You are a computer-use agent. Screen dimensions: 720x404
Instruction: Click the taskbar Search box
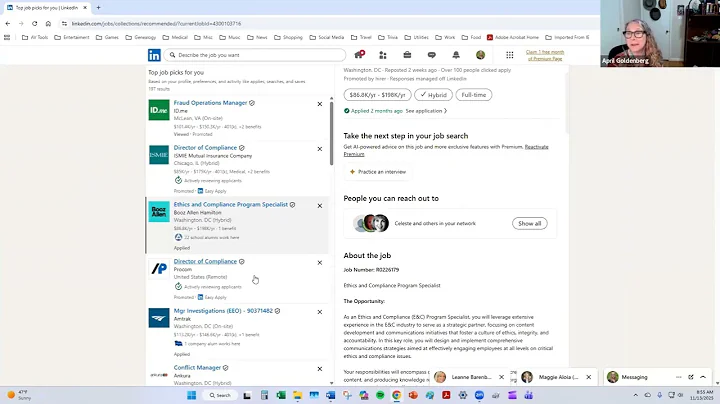(220, 395)
